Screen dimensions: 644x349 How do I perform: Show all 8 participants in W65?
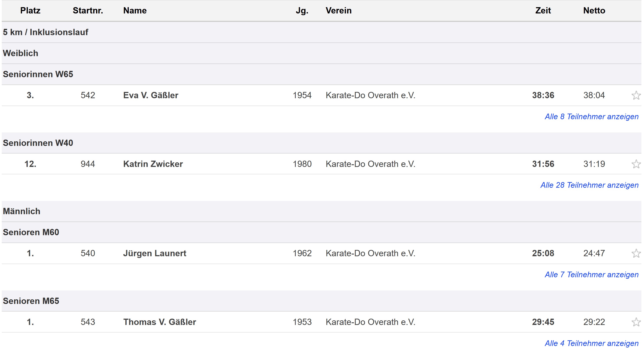pyautogui.click(x=591, y=116)
